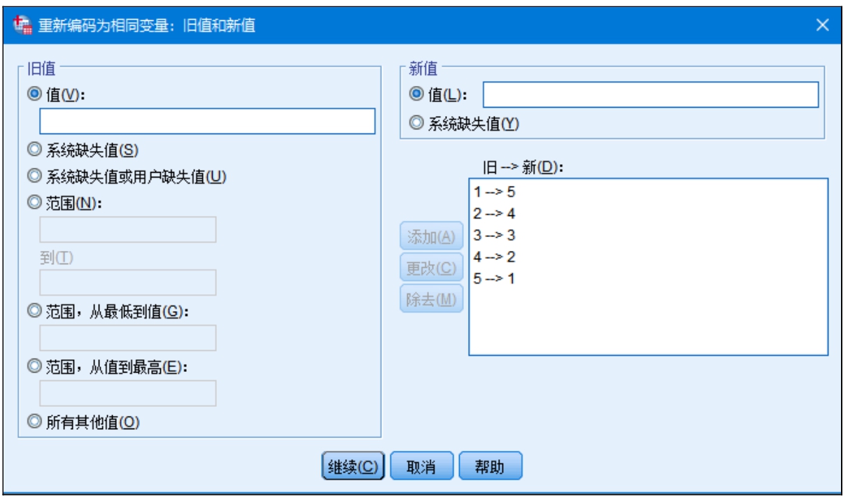Choose 范围，从最低到值(G) option
This screenshot has width=848, height=504.
pyautogui.click(x=33, y=311)
